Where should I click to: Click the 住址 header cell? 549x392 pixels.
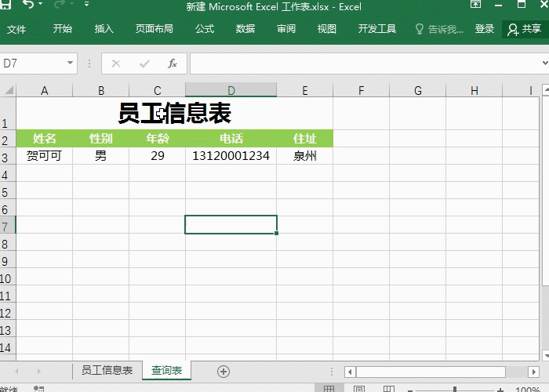point(305,139)
